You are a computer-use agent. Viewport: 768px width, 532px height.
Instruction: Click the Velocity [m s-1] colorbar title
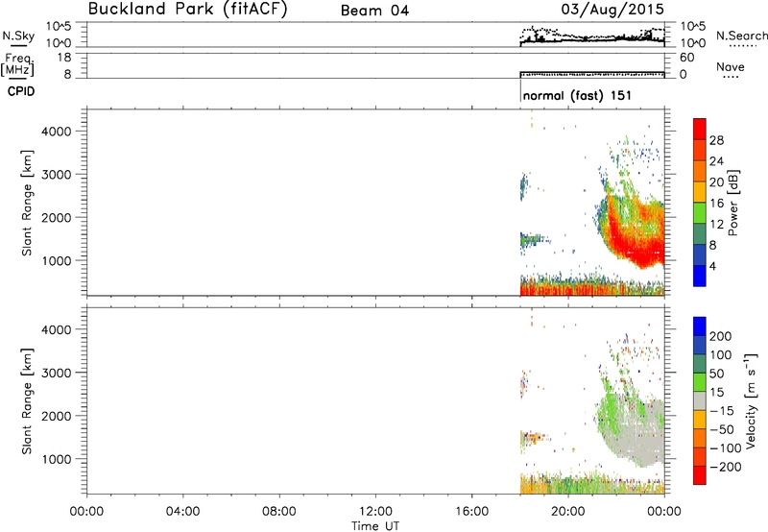tap(750, 400)
